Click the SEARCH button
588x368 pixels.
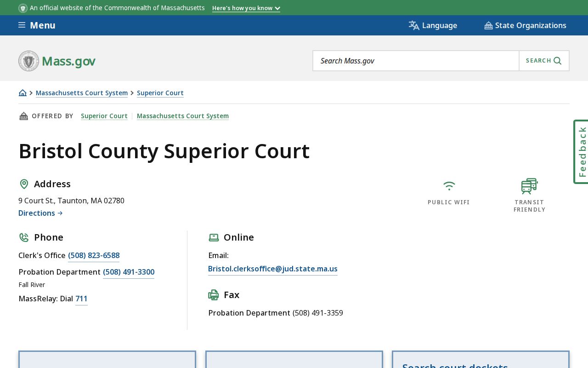pos(544,61)
